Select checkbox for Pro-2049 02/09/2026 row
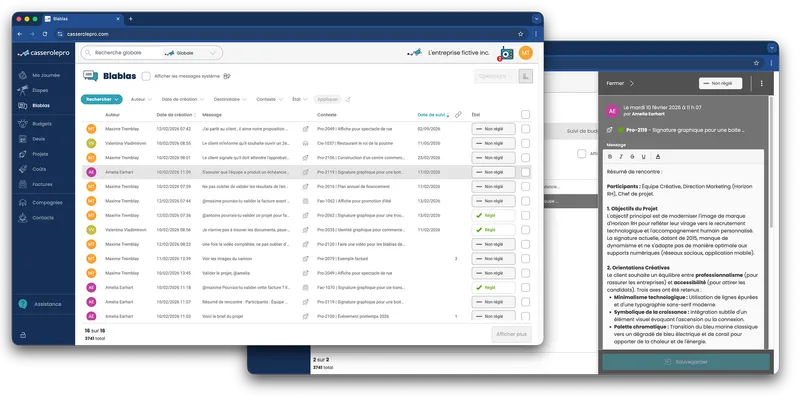The image size is (800, 401). click(x=526, y=129)
